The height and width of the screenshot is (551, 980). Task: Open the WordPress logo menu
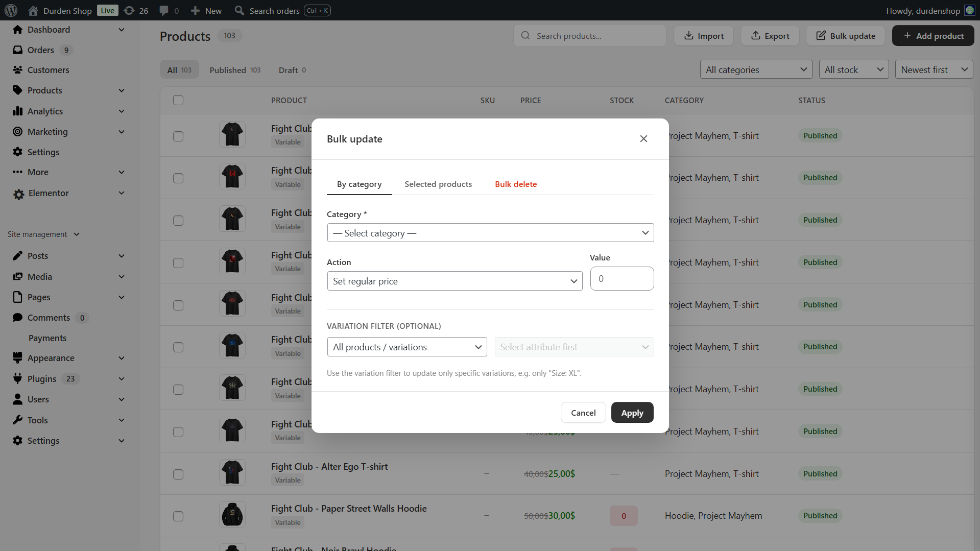(x=11, y=10)
